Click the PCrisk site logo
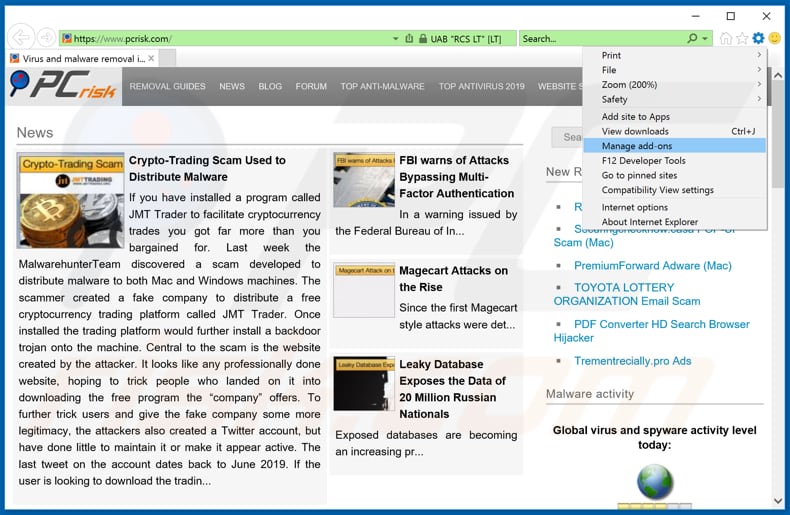Image resolution: width=790 pixels, height=515 pixels. pyautogui.click(x=63, y=85)
